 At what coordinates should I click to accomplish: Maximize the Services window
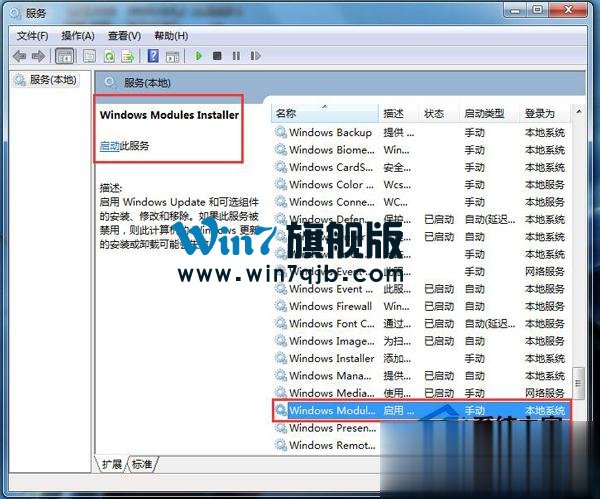pyautogui.click(x=537, y=10)
